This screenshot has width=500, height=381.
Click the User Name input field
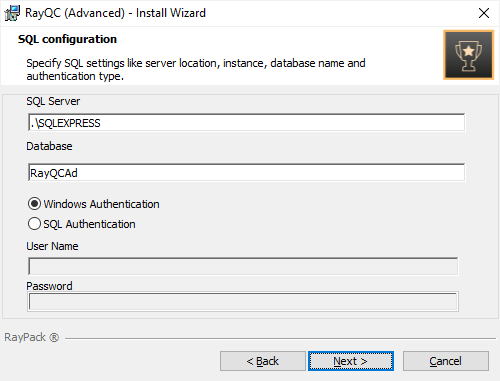coord(243,266)
